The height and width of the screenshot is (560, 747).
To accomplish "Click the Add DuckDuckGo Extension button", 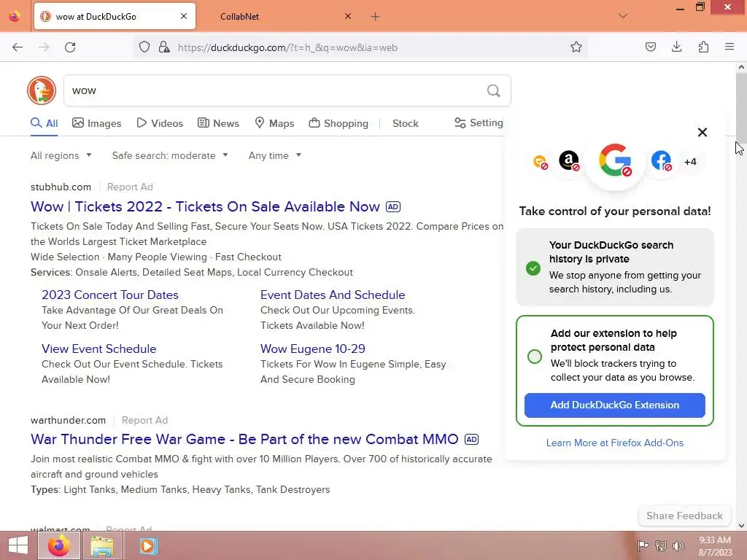I will coord(614,405).
